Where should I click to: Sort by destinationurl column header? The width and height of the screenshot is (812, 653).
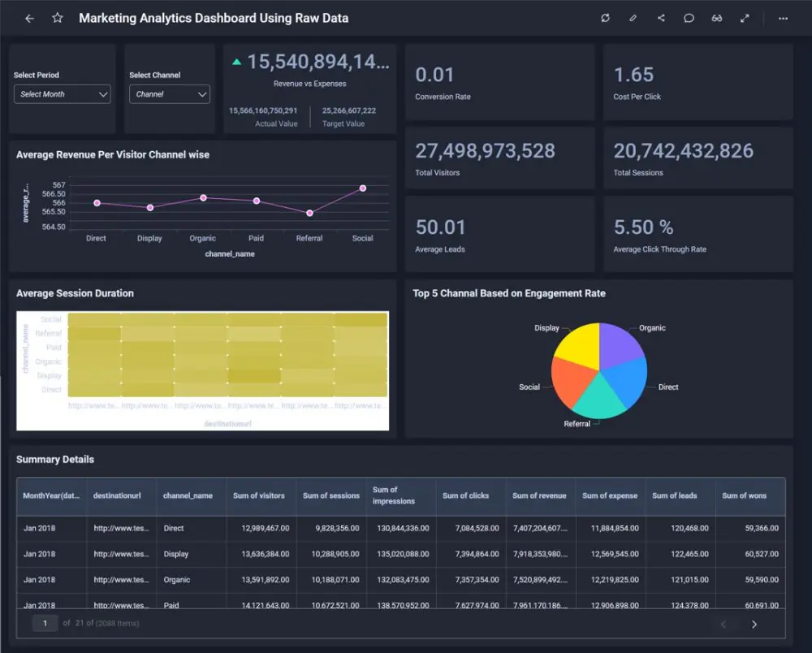click(122, 495)
